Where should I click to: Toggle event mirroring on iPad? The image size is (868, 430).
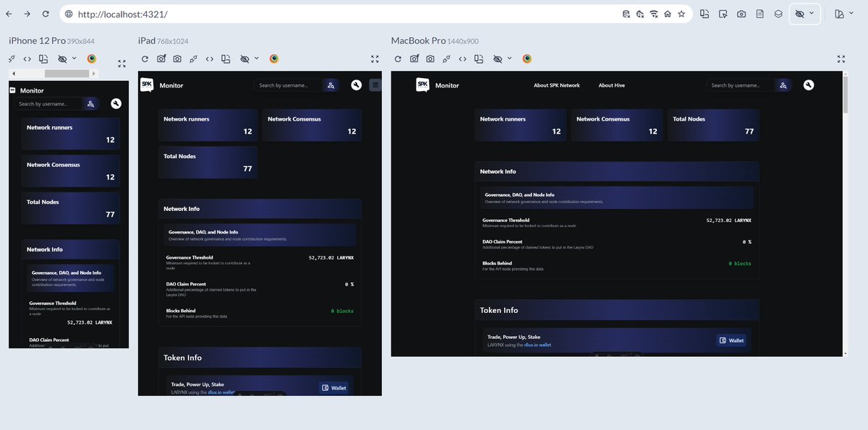coord(193,59)
